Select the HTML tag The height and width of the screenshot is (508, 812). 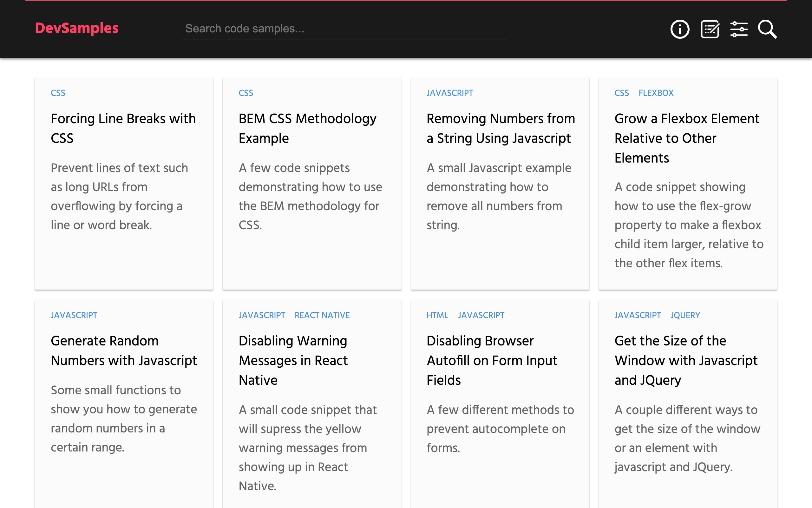(437, 315)
